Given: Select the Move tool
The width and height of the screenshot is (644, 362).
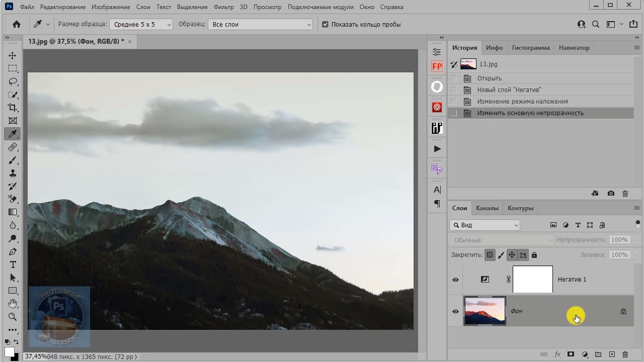Looking at the screenshot, I should [13, 55].
